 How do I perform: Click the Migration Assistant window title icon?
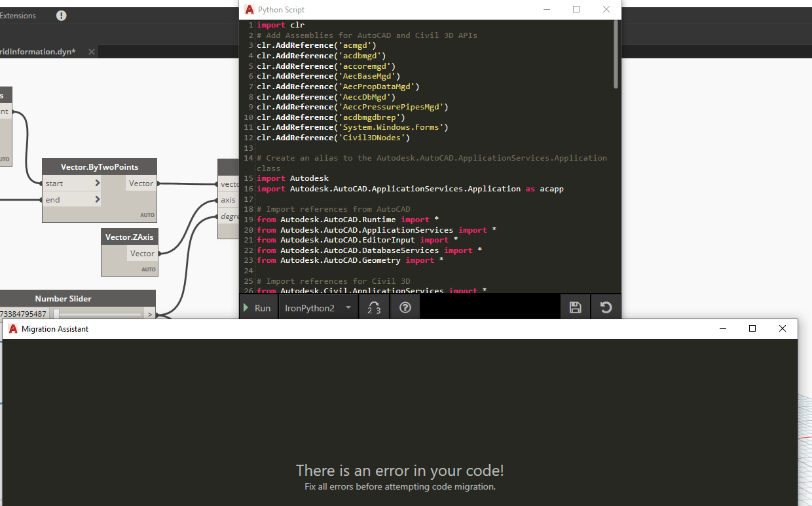(13, 329)
